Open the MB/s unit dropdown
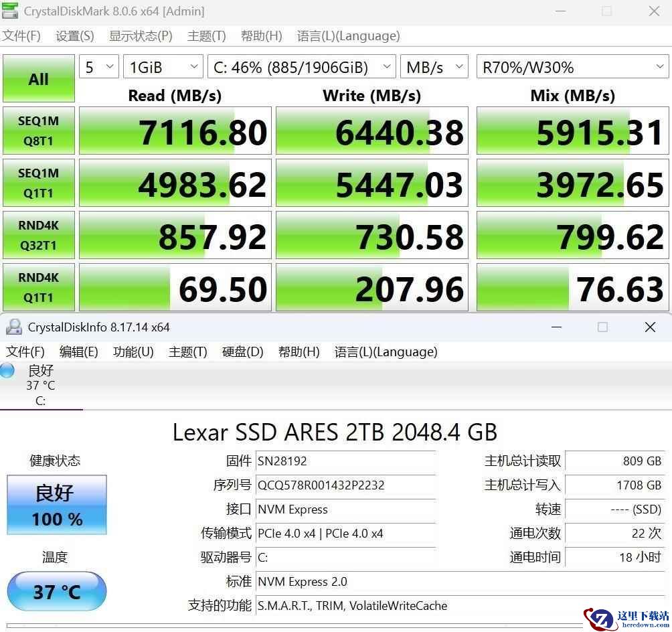 [x=434, y=67]
